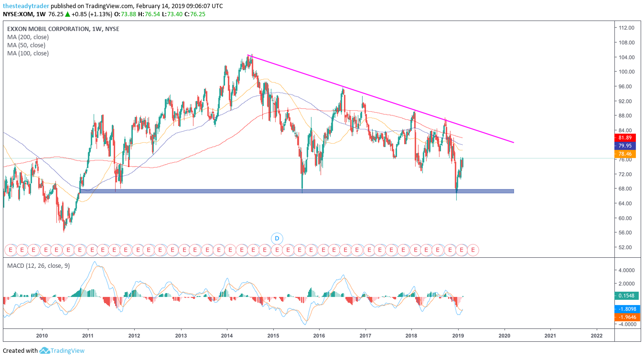Viewport: 644px width, 359px height.
Task: Click the -4.0000 MACD axis label
Action: [x=626, y=324]
